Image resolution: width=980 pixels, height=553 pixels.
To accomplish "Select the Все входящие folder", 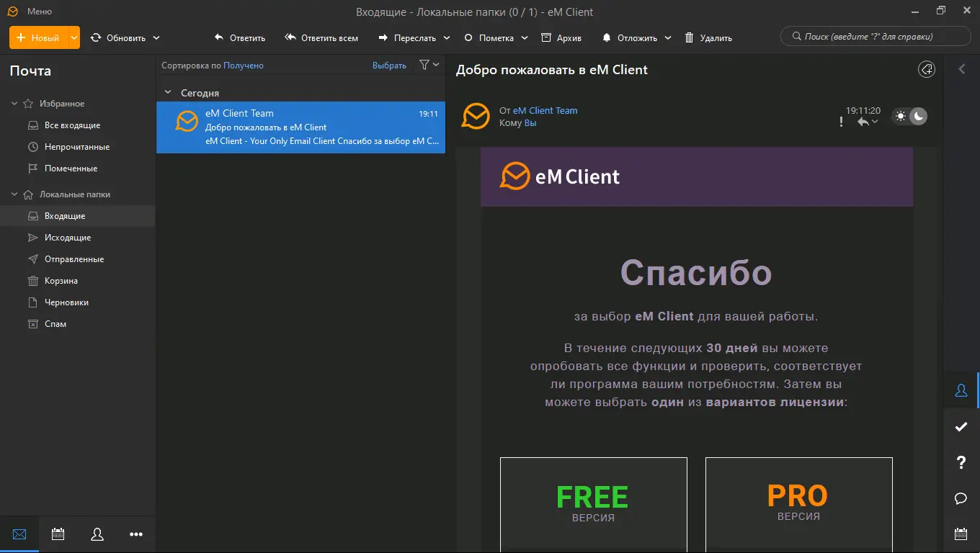I will 78,125.
